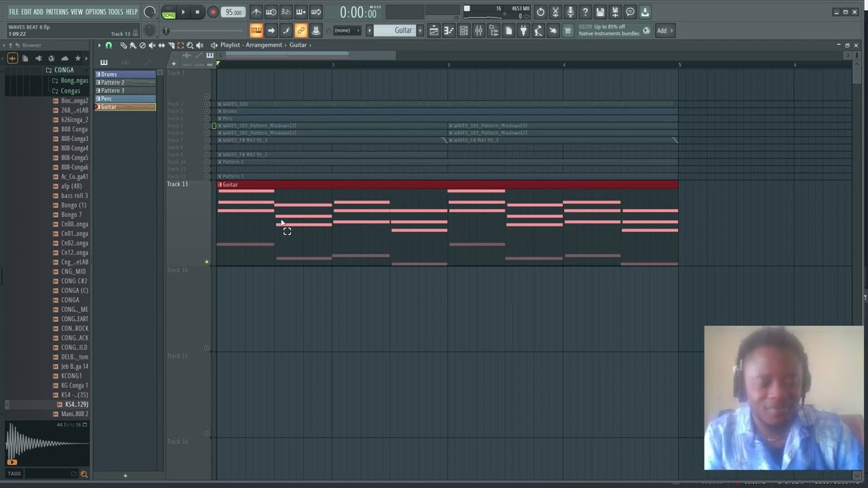Arm the record button
868x488 pixels.
pyautogui.click(x=213, y=12)
